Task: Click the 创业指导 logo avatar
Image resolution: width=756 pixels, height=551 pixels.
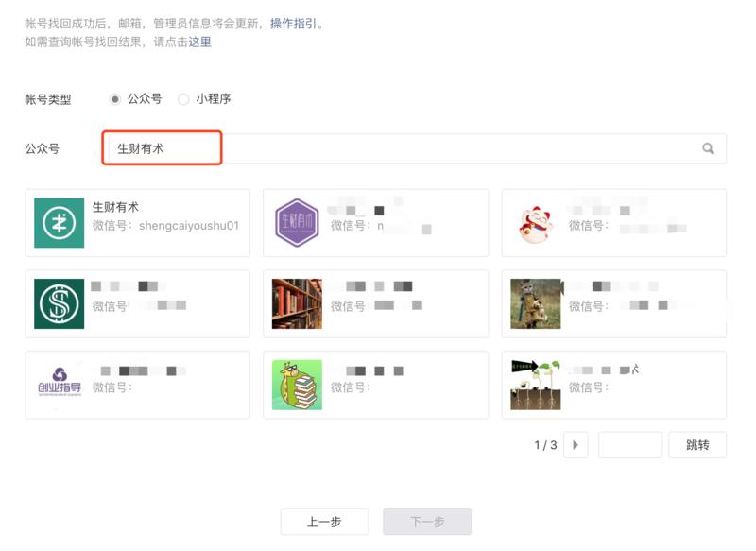Action: coord(57,384)
